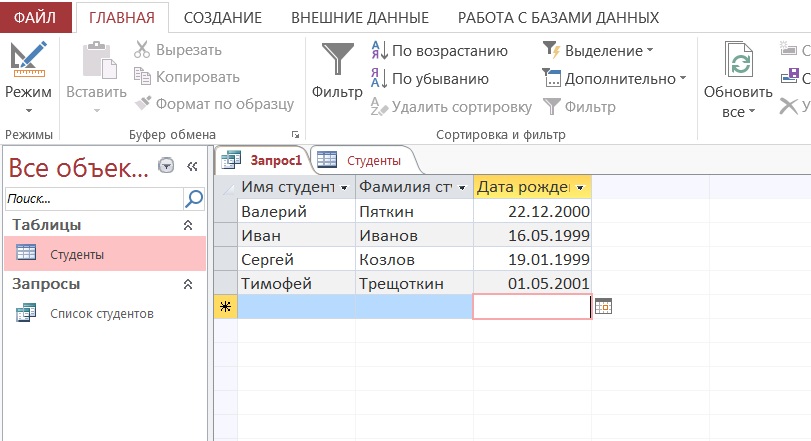The width and height of the screenshot is (811, 441).
Task: Open the Выделение filter dropdown
Action: 598,51
